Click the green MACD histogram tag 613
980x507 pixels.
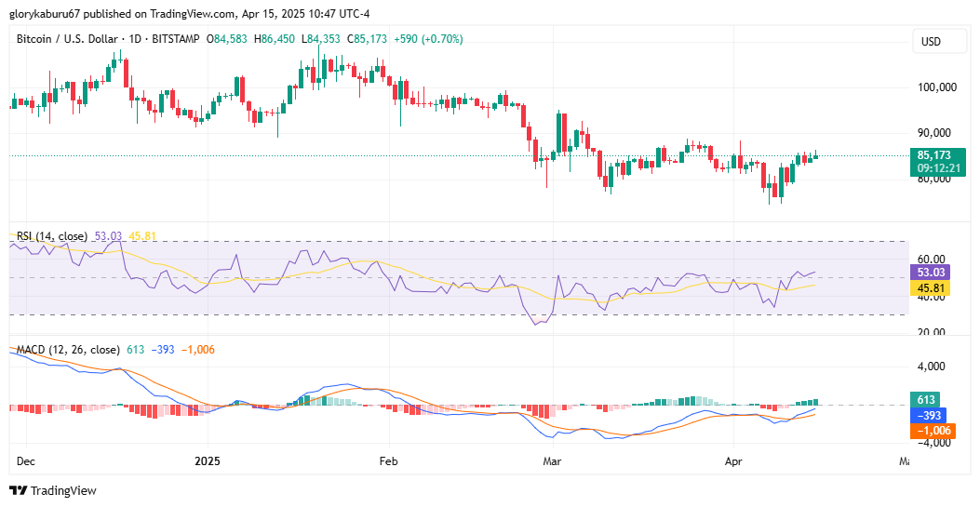pyautogui.click(x=925, y=400)
